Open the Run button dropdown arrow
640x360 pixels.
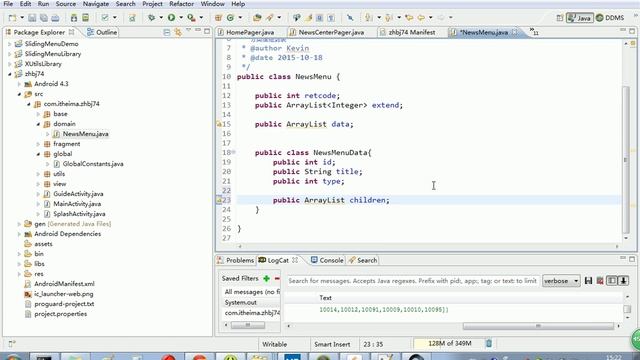pos(181,18)
